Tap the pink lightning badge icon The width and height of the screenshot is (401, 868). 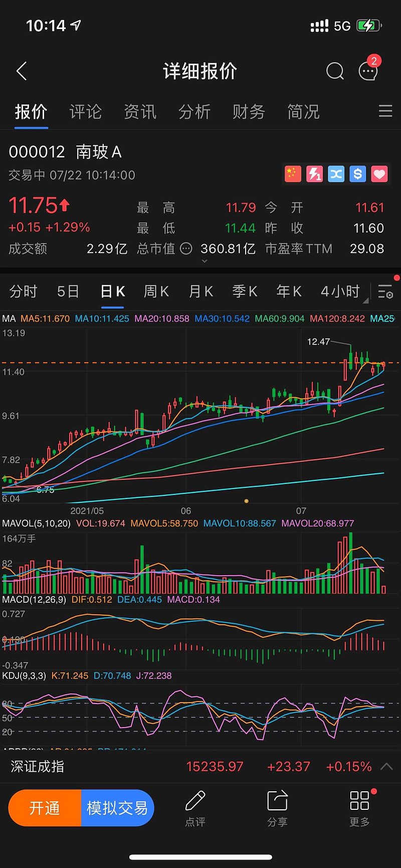[x=314, y=174]
